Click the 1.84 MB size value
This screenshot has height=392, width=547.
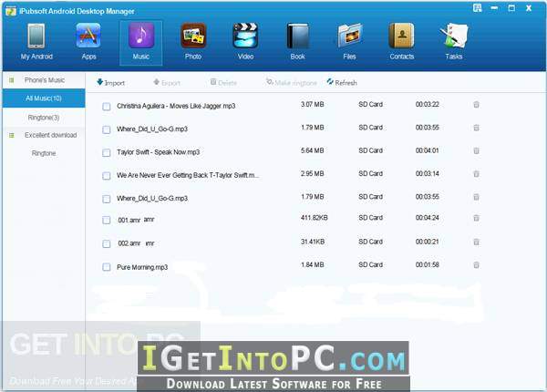click(x=312, y=265)
